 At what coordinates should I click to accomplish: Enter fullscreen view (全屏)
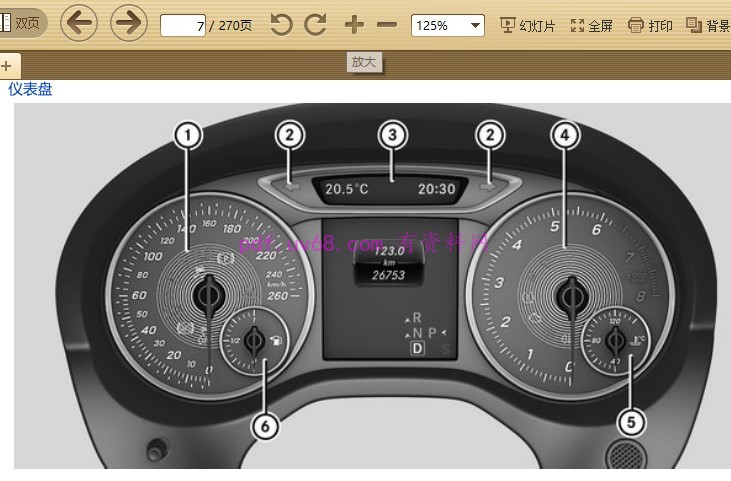[x=591, y=25]
